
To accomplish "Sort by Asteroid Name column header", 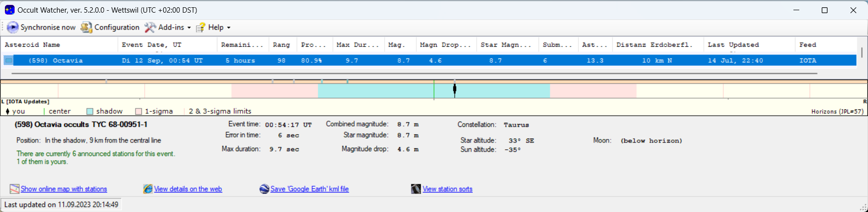I will tap(32, 45).
